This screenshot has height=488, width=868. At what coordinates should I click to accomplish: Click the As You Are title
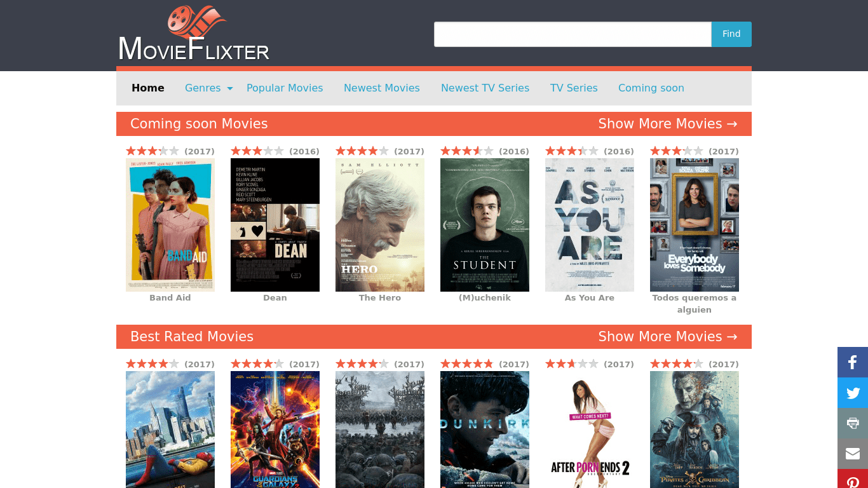pyautogui.click(x=590, y=298)
